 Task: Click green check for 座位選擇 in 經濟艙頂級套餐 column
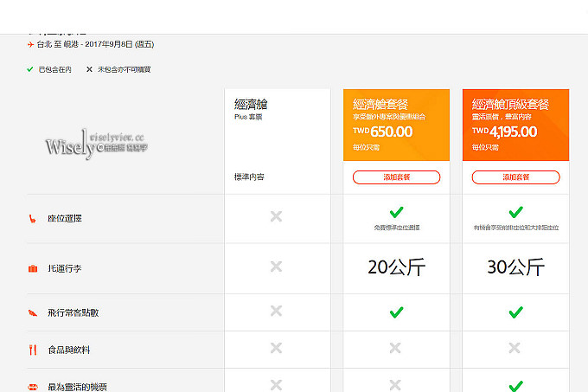(515, 212)
